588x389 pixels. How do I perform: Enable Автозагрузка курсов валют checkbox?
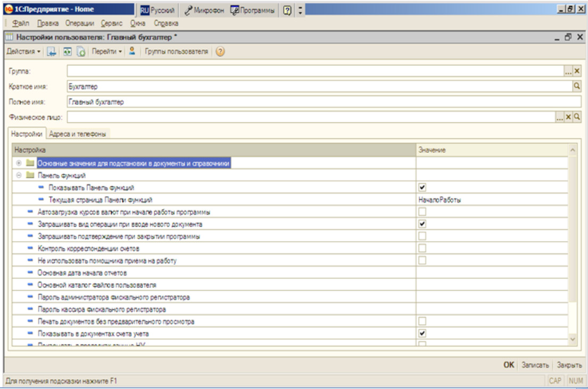[423, 212]
